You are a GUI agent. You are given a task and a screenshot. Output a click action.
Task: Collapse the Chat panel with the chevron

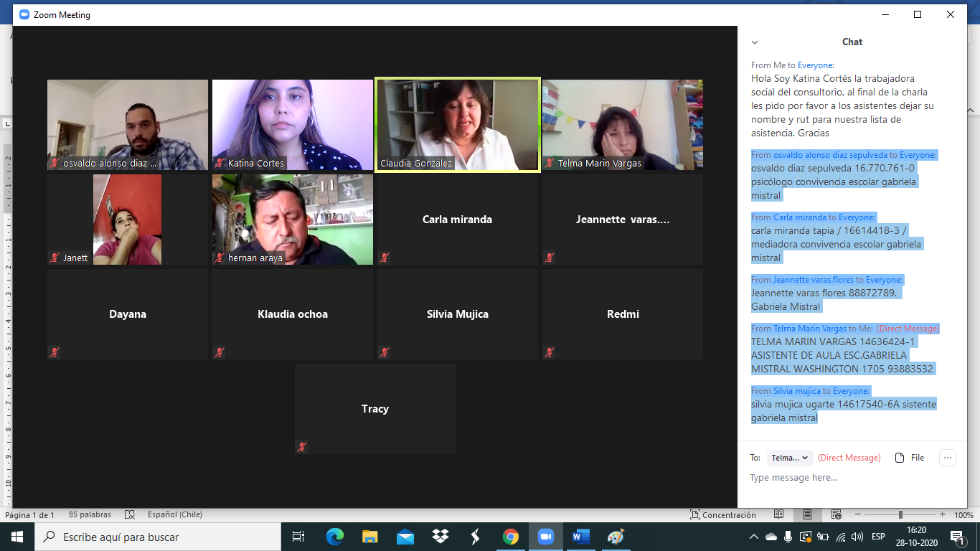coord(754,42)
